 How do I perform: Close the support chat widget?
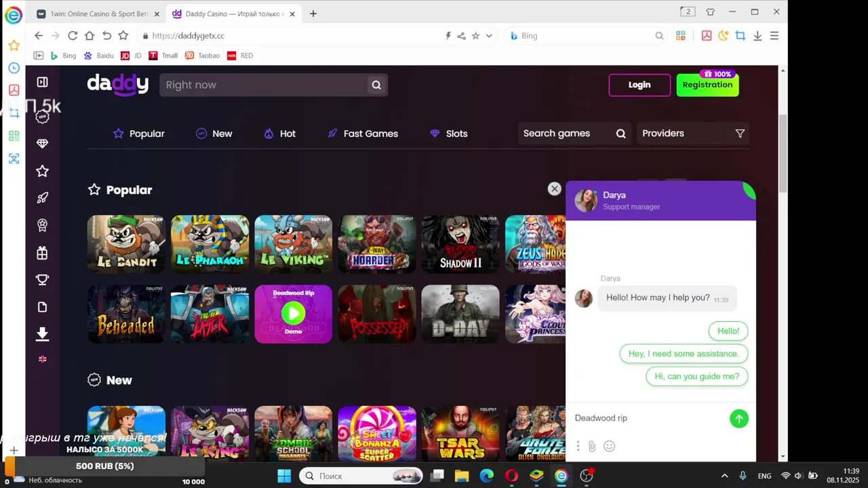click(554, 189)
